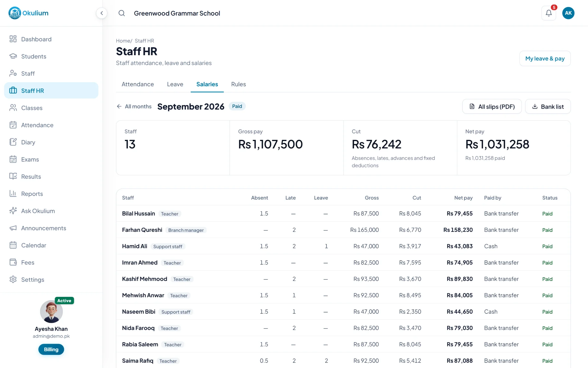
Task: Go back to All months
Action: [x=134, y=106]
